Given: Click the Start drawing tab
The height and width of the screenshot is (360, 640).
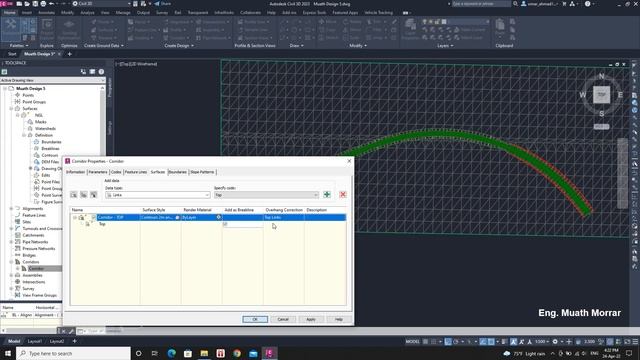Looking at the screenshot, I should coord(12,54).
